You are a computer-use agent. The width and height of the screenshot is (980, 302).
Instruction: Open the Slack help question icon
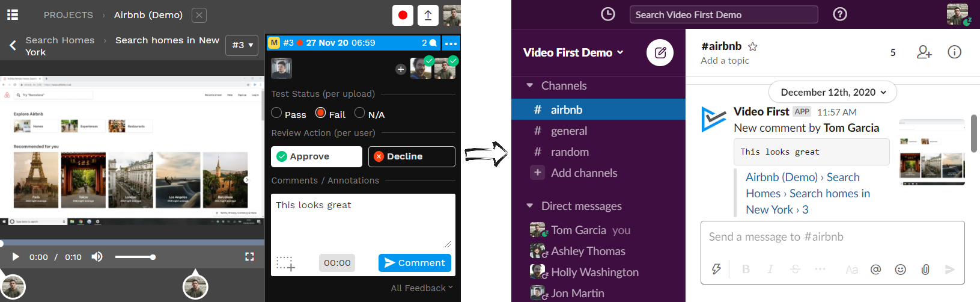[840, 14]
